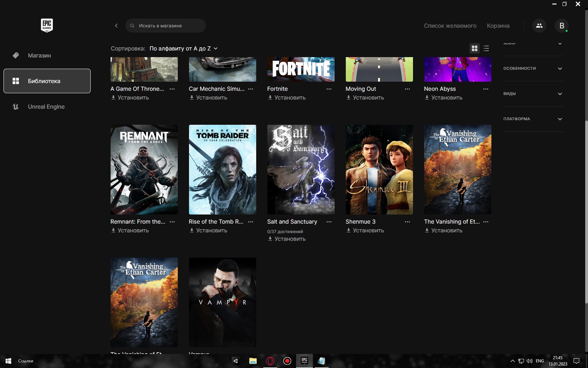This screenshot has height=368, width=588.
Task: Open more options for Shenmue 3
Action: pyautogui.click(x=407, y=222)
